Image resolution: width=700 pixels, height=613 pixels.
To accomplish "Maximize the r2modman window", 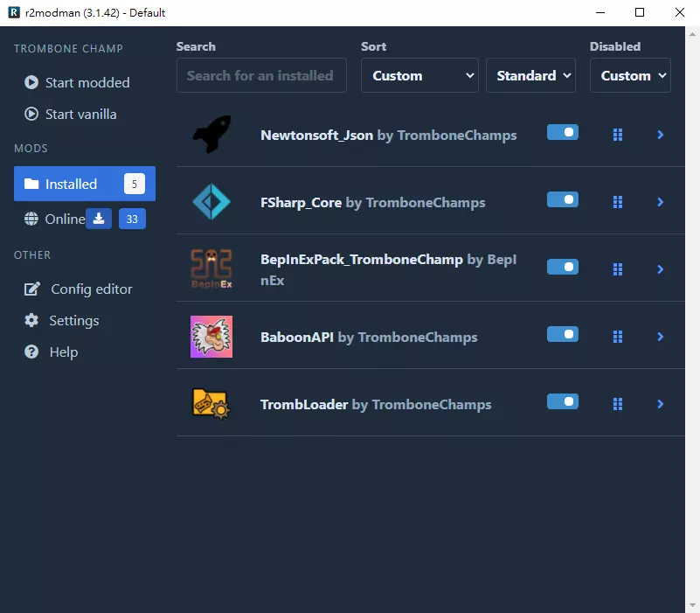I will coord(640,12).
